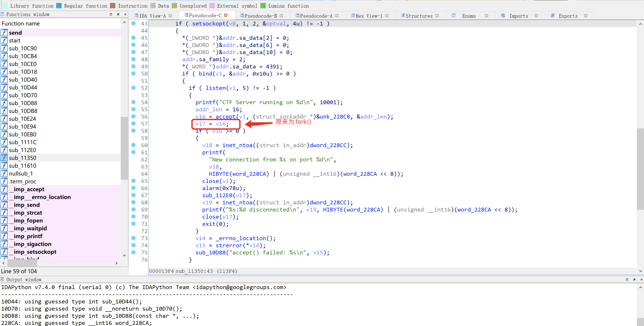644x326 pixels.
Task: Click sub_10D88 call in pseudocode
Action: click(210, 253)
